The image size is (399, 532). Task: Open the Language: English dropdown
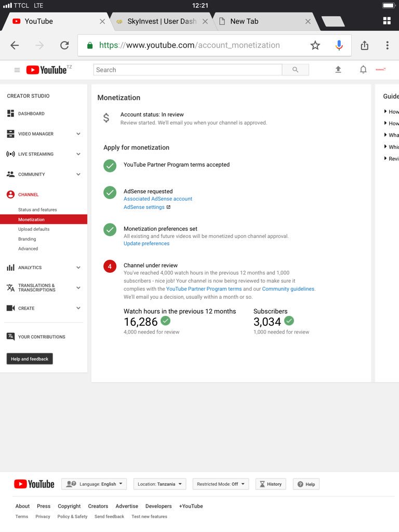coord(94,484)
